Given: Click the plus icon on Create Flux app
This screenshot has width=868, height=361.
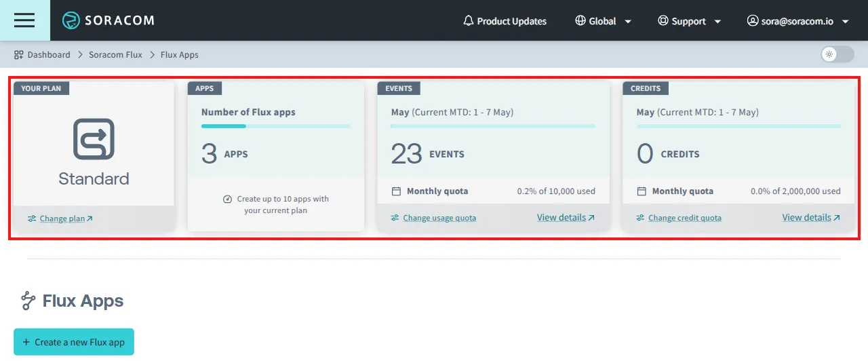Looking at the screenshot, I should click(x=26, y=342).
